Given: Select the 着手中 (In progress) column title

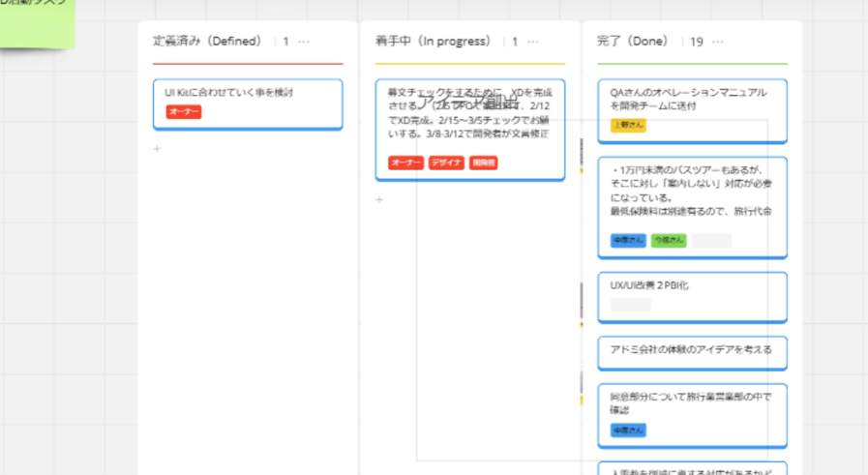Looking at the screenshot, I should point(433,42).
